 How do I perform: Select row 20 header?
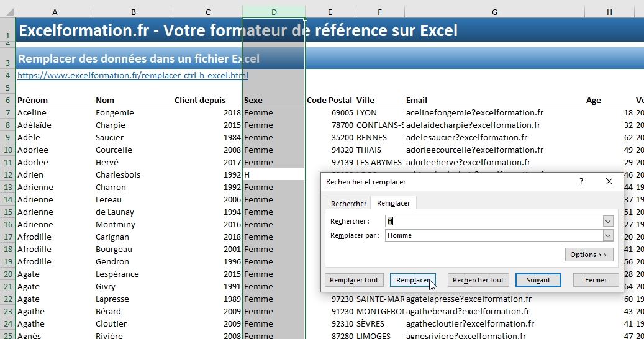click(x=8, y=274)
